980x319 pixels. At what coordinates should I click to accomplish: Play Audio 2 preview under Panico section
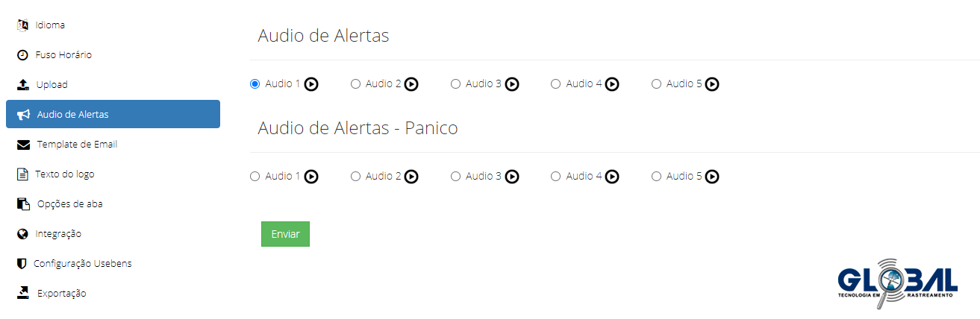(412, 177)
